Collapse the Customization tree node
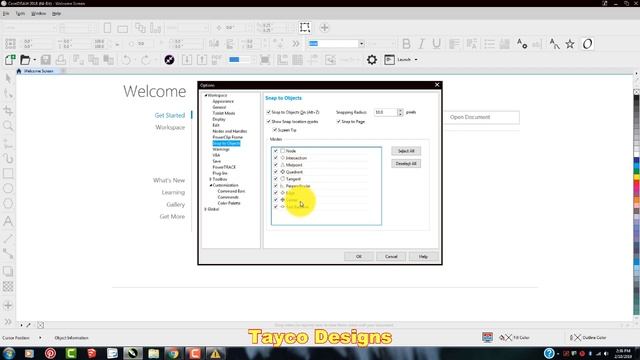 (211, 185)
